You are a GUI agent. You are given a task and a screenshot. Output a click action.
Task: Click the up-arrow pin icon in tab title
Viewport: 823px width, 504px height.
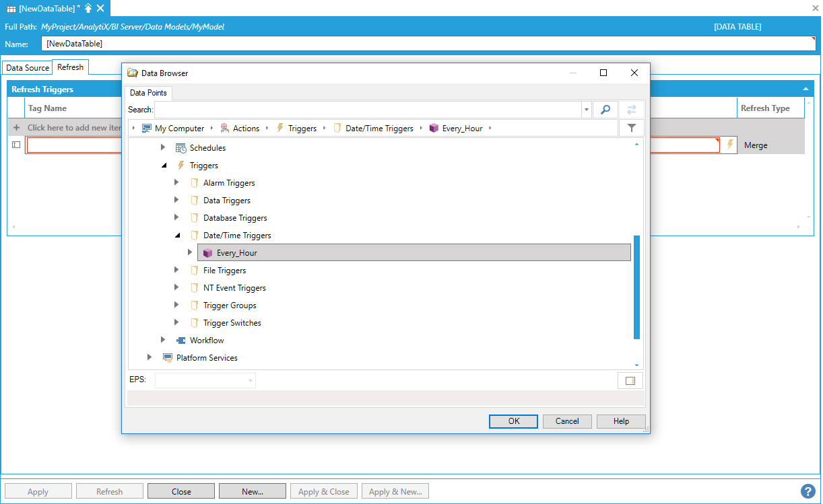pyautogui.click(x=88, y=8)
